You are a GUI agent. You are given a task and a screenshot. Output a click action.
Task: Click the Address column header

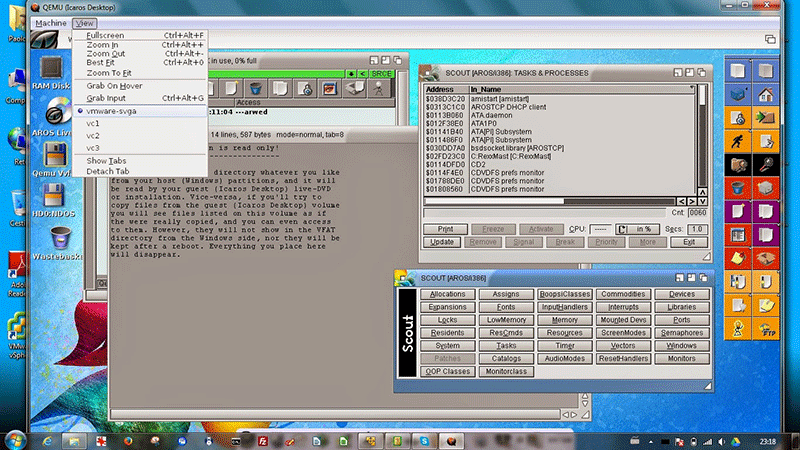tap(446, 89)
